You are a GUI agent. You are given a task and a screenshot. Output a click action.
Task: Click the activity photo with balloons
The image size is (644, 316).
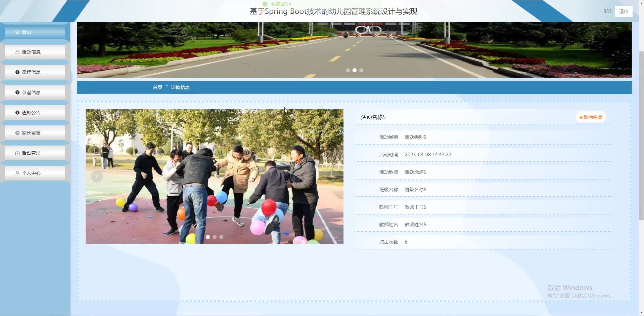tap(215, 176)
